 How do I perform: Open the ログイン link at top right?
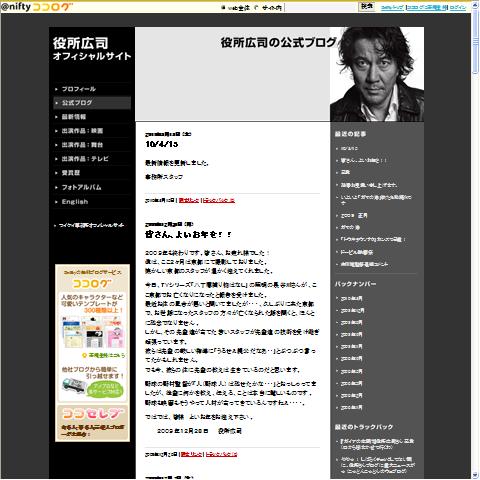(x=457, y=7)
